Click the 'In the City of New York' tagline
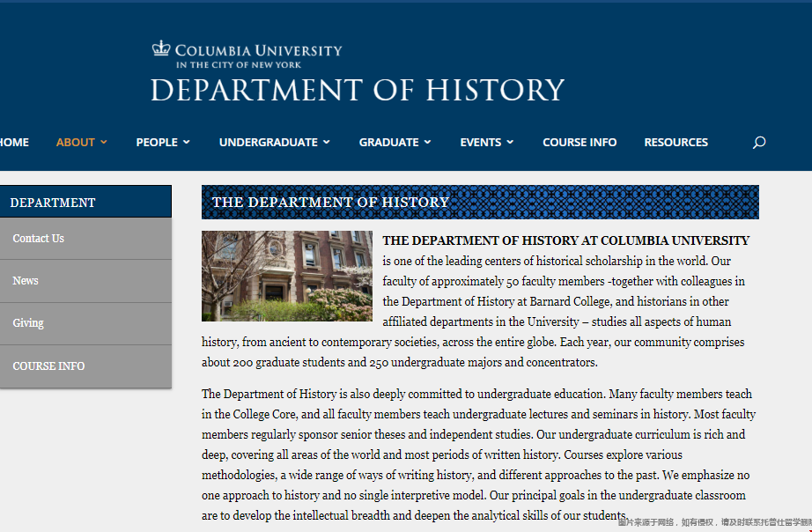The image size is (812, 532). [238, 65]
